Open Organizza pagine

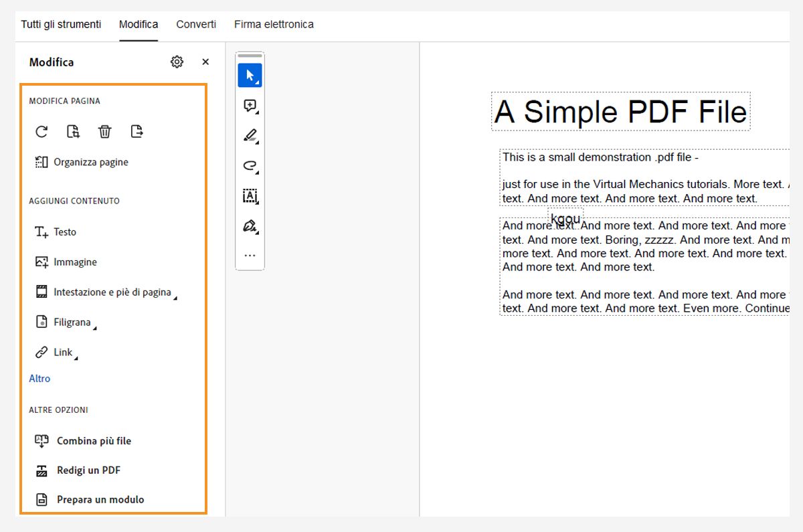tap(82, 162)
